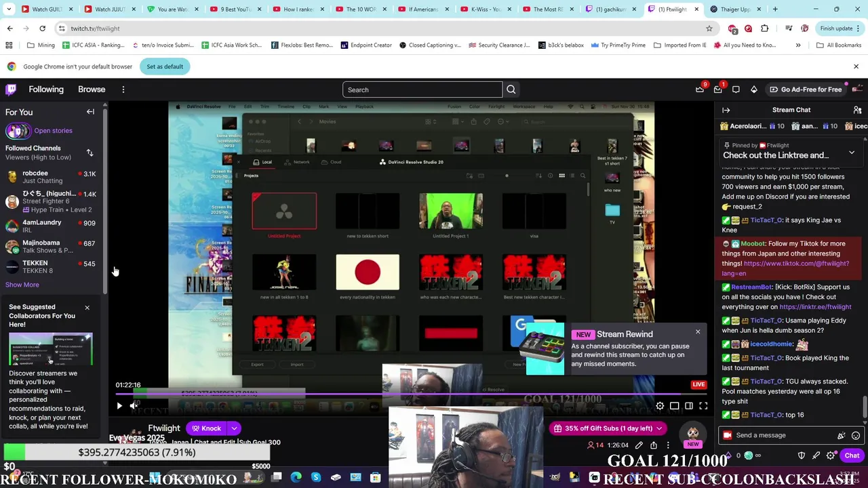Close the Stream Rewind popup

tap(698, 332)
